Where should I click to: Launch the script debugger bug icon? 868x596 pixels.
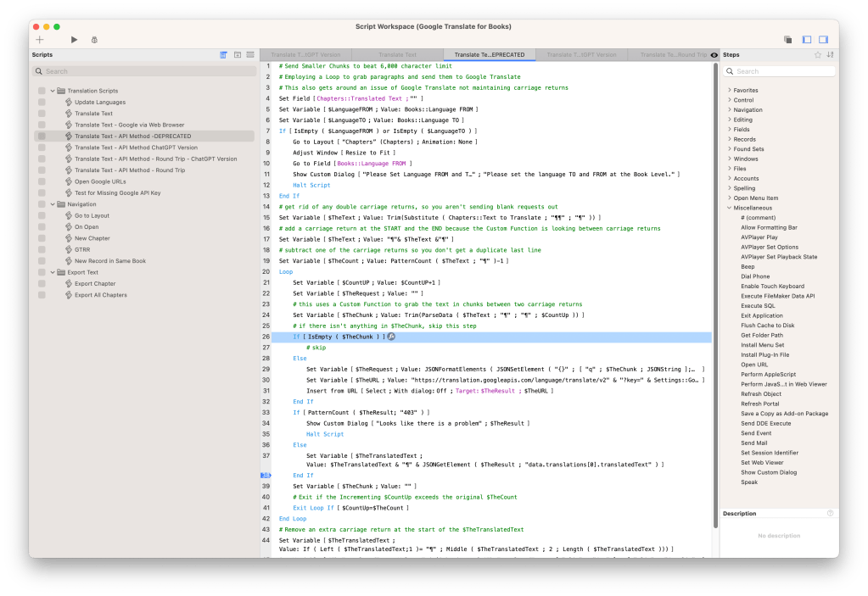tap(93, 40)
